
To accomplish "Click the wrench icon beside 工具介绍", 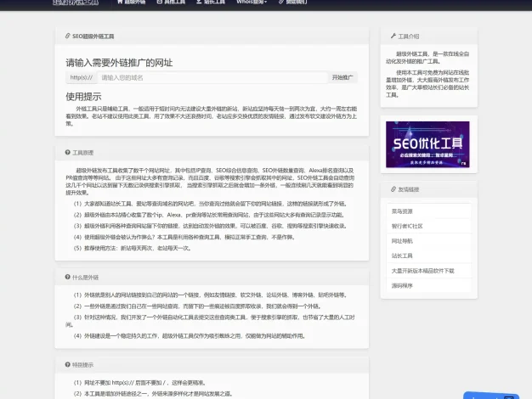I will coord(393,36).
